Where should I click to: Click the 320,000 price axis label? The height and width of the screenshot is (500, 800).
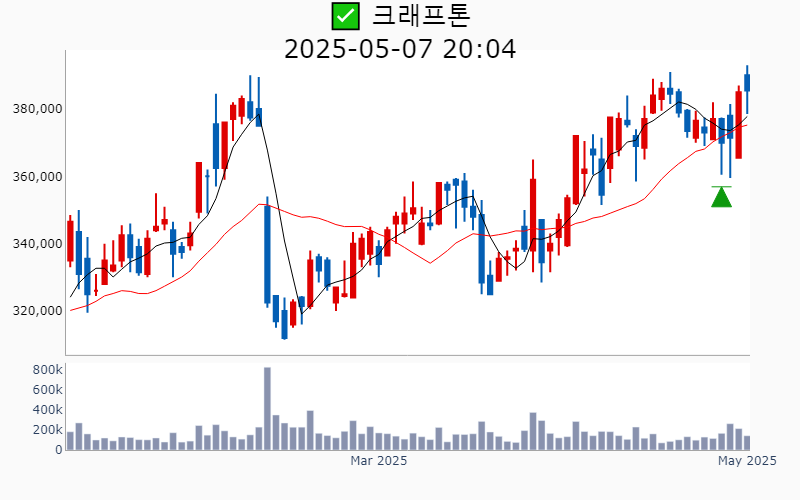point(37,311)
